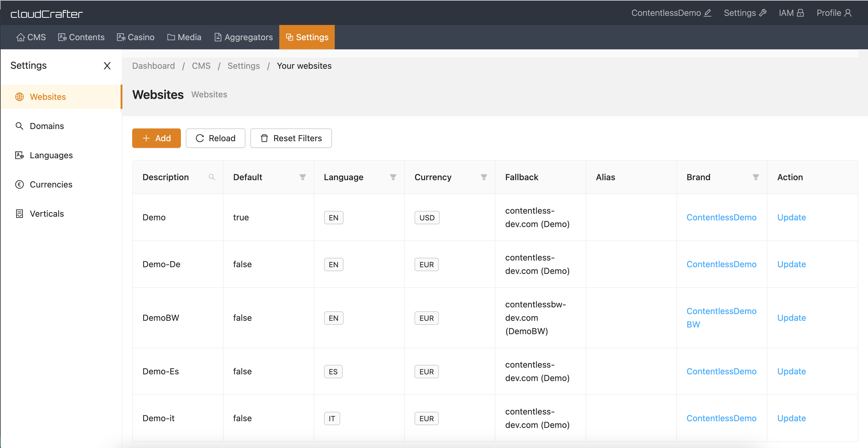
Task: Open the Contents tab
Action: click(x=81, y=37)
